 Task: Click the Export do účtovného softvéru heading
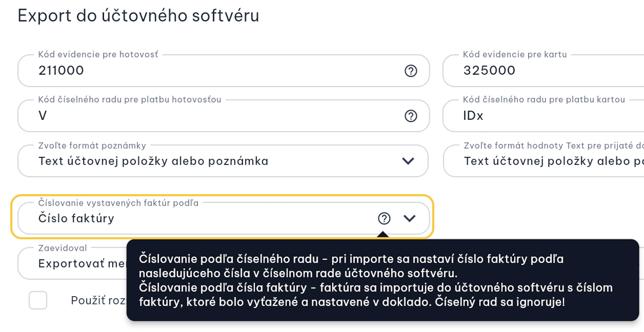coord(138,16)
